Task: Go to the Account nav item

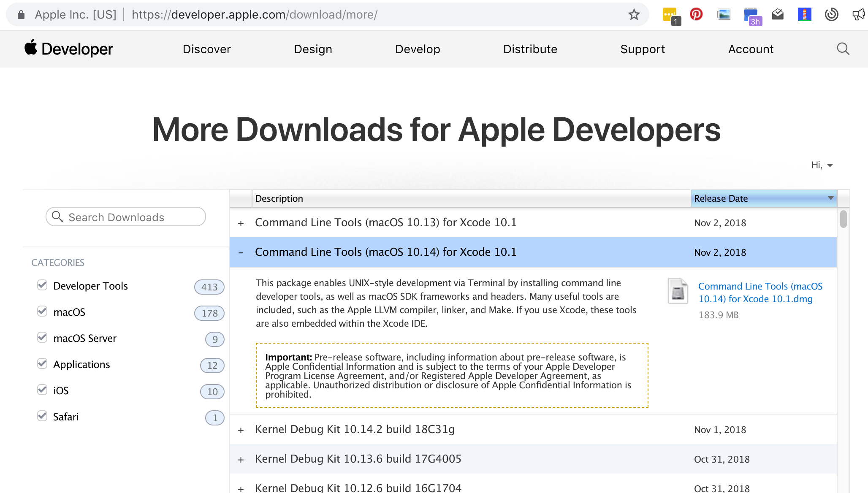Action: [751, 49]
